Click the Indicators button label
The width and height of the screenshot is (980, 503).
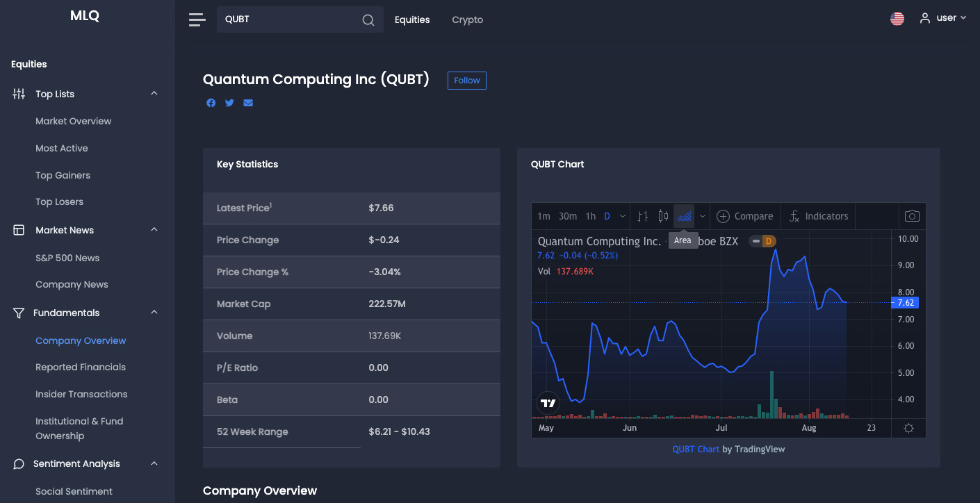coord(826,216)
